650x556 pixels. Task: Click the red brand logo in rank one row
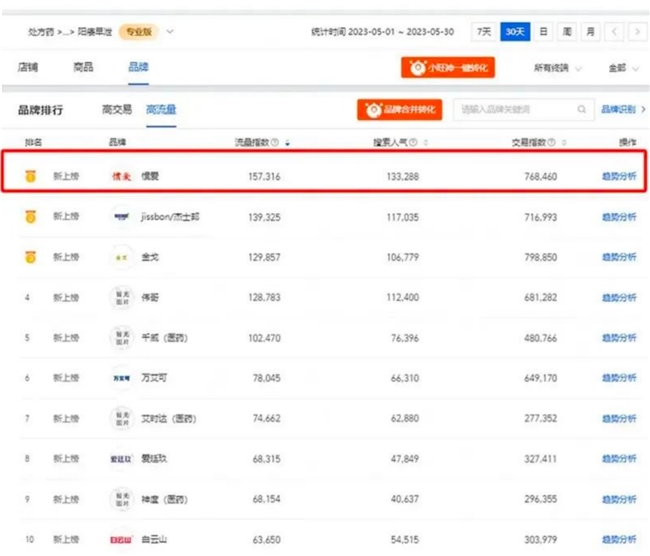(x=121, y=176)
